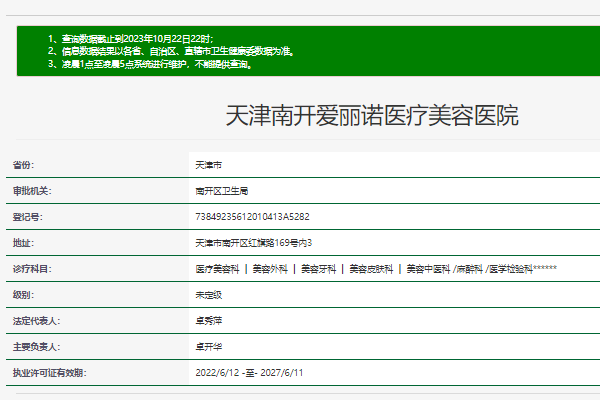Click the 诊疗科目 label

(32, 269)
